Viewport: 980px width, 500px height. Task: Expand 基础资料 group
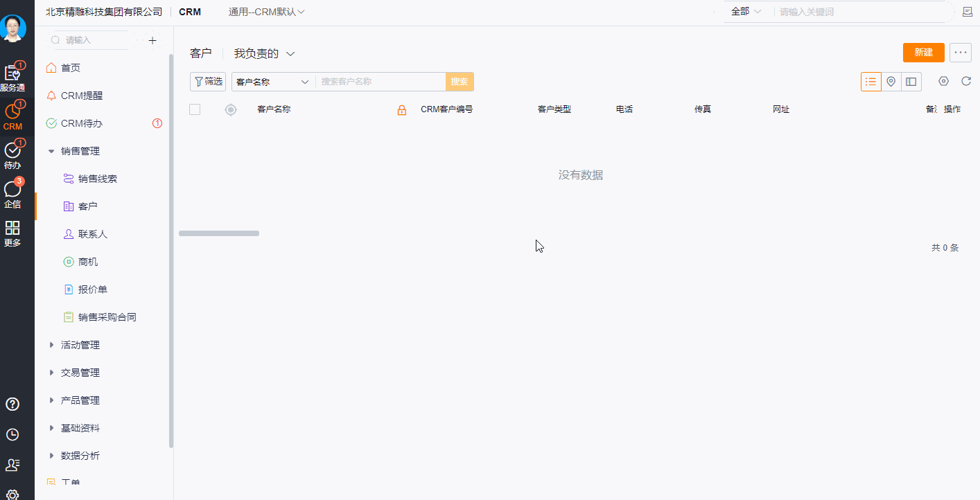pos(51,428)
